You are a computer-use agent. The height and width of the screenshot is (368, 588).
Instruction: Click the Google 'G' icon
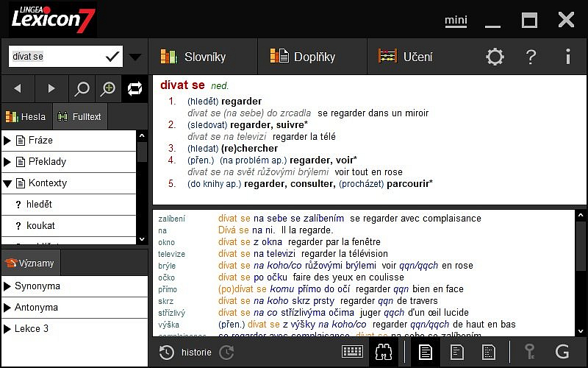coord(563,353)
